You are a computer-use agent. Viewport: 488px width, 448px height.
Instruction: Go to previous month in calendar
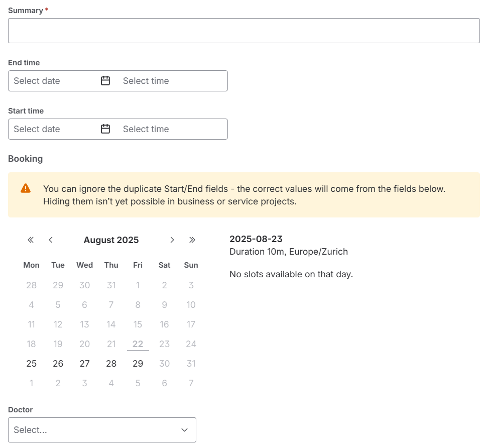coord(51,240)
